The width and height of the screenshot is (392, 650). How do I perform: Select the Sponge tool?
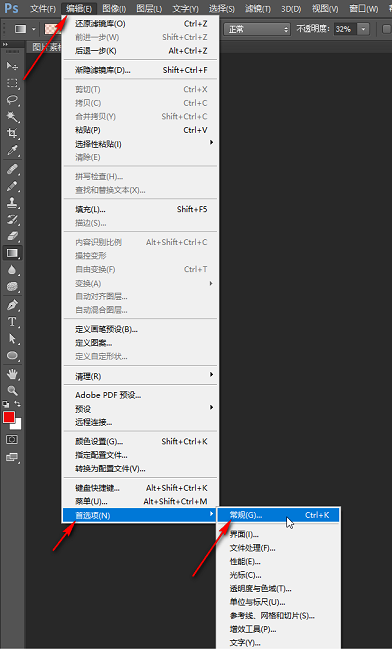point(12,286)
